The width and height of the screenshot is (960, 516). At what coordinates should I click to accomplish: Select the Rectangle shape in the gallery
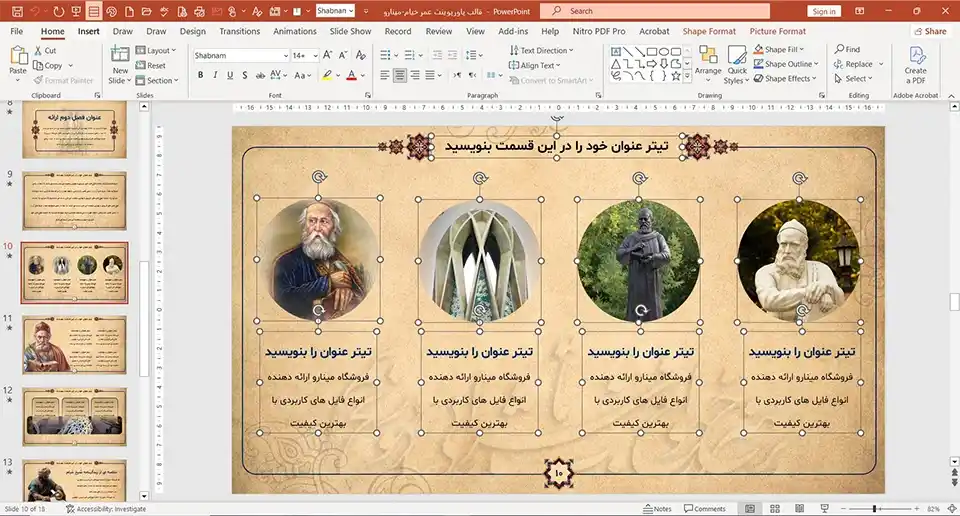point(652,52)
